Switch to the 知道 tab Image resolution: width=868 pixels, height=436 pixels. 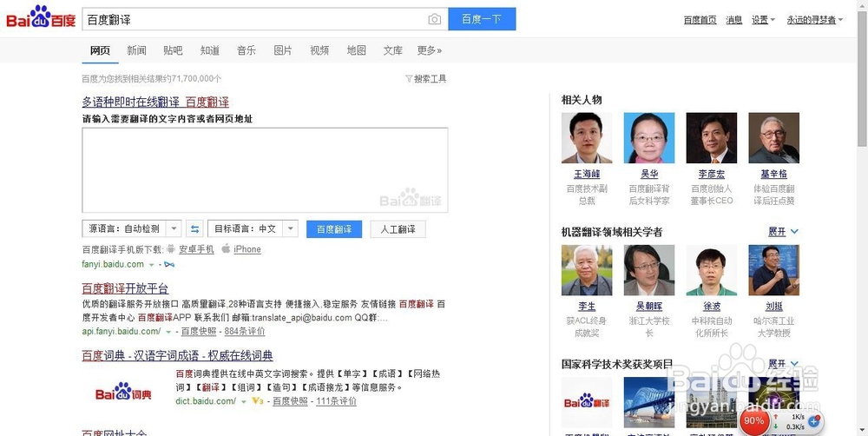[210, 50]
